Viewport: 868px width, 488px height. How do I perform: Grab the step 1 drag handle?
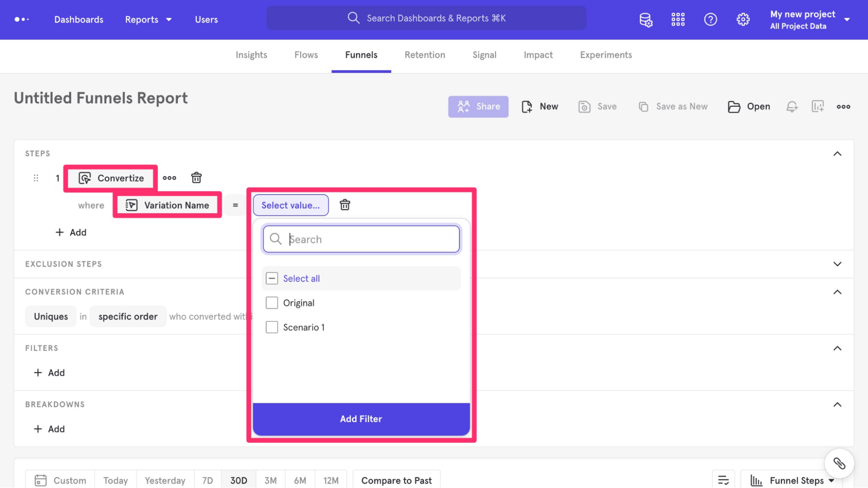coord(36,178)
